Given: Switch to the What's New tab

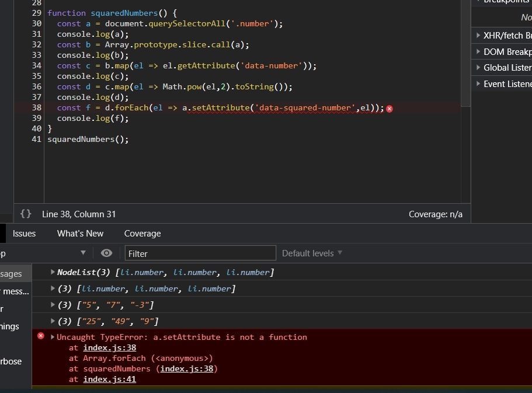Looking at the screenshot, I should [80, 234].
